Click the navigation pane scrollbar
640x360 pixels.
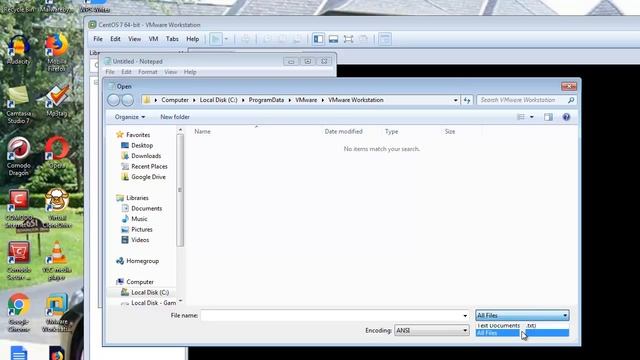pos(180,190)
